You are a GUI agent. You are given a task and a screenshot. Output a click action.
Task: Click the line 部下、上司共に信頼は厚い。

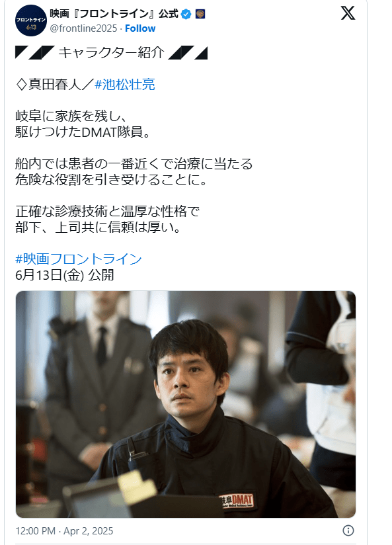tap(98, 228)
